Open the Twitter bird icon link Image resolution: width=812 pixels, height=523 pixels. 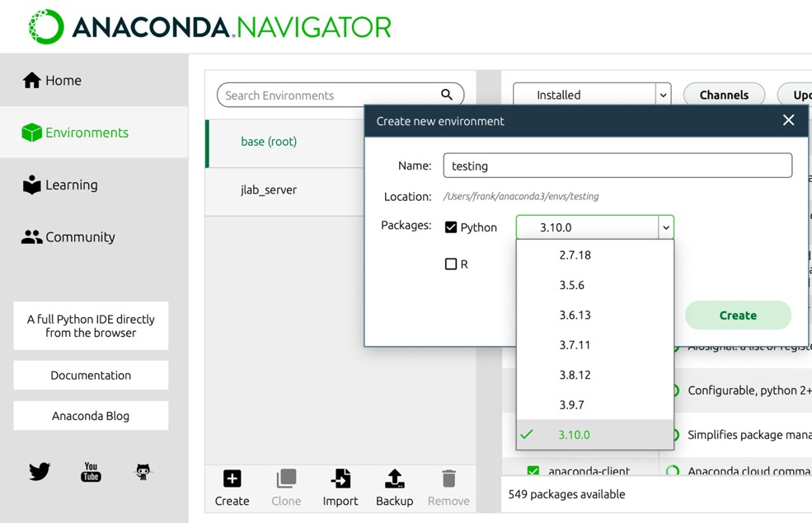click(x=40, y=471)
